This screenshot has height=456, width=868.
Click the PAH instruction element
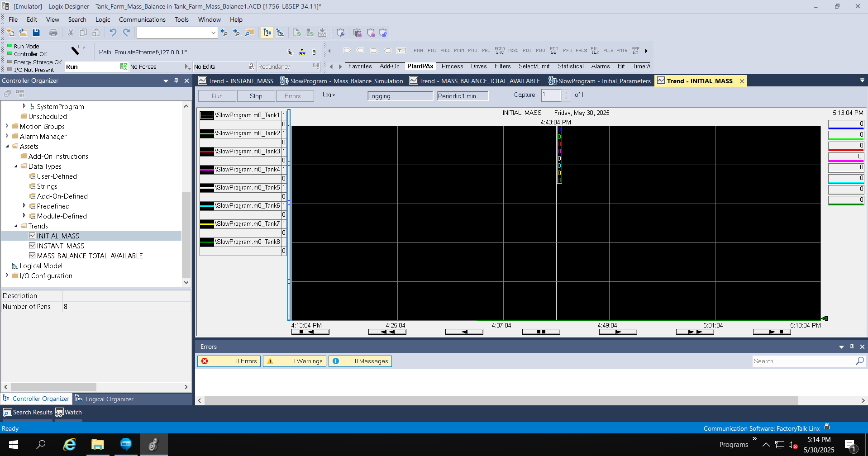tap(418, 51)
